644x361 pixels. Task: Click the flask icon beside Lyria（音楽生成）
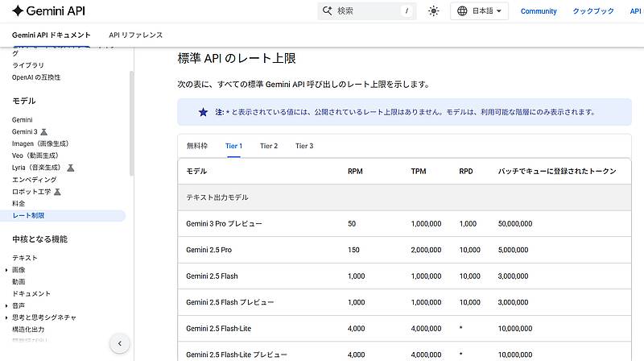[x=71, y=168]
